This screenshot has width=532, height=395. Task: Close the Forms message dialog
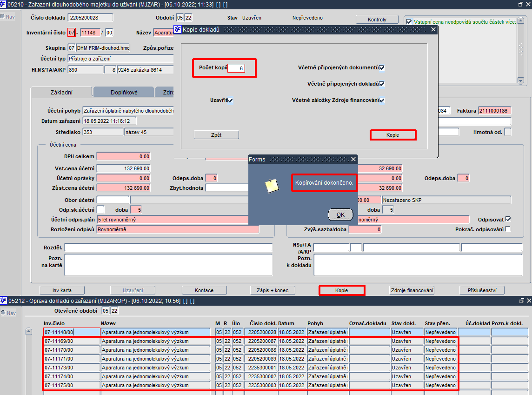click(353, 159)
